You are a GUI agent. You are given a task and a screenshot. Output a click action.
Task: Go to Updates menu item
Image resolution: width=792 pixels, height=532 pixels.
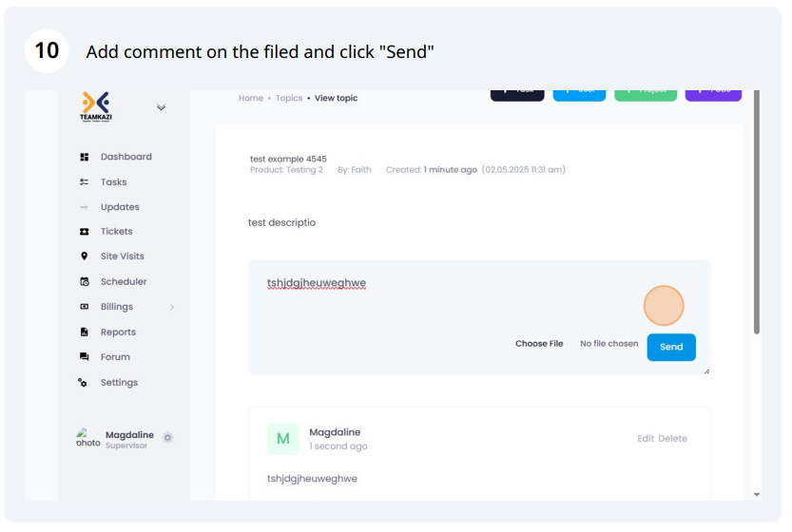(x=120, y=207)
